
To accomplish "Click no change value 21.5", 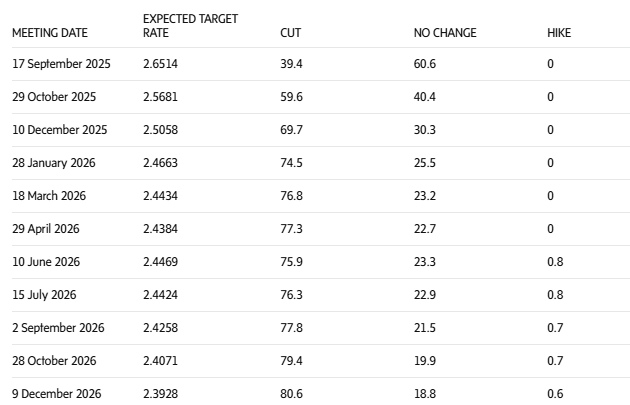I will pos(425,328).
